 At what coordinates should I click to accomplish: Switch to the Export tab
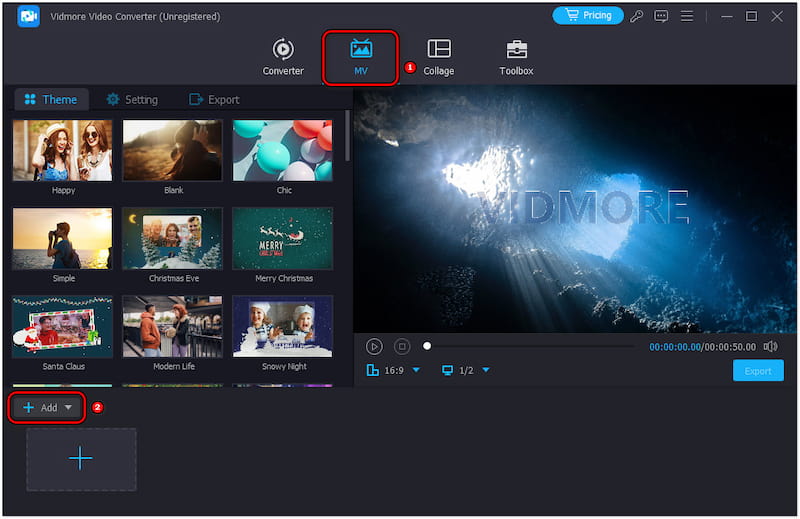click(214, 100)
